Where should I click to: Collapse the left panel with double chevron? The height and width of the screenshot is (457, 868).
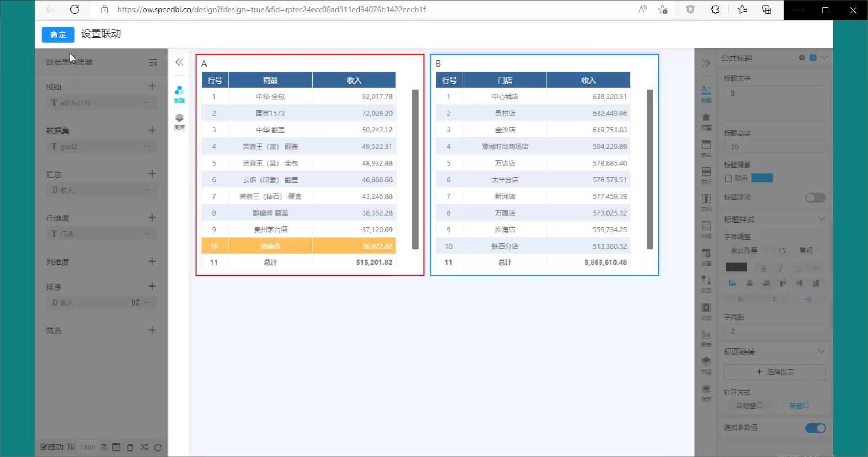click(179, 62)
